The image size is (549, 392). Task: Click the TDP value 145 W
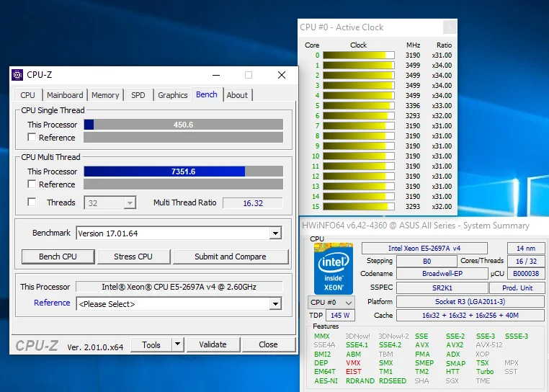340,316
